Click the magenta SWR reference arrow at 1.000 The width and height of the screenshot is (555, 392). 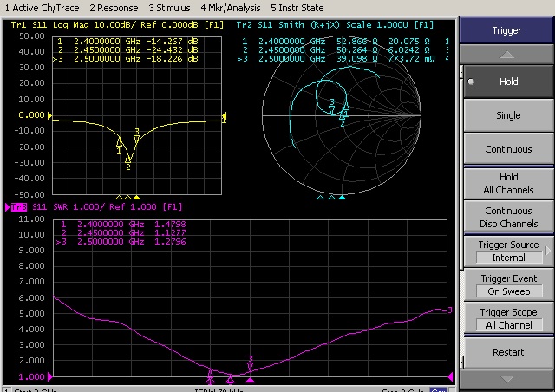(x=50, y=377)
